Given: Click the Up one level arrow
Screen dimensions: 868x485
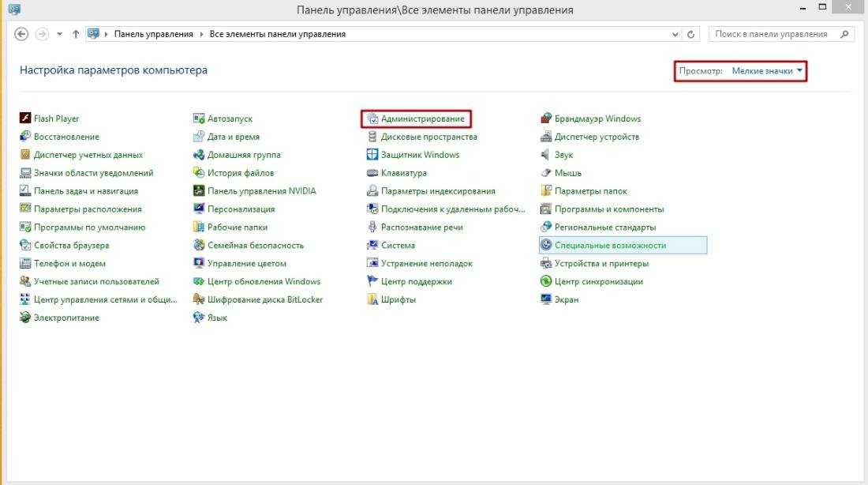Looking at the screenshot, I should [76, 34].
